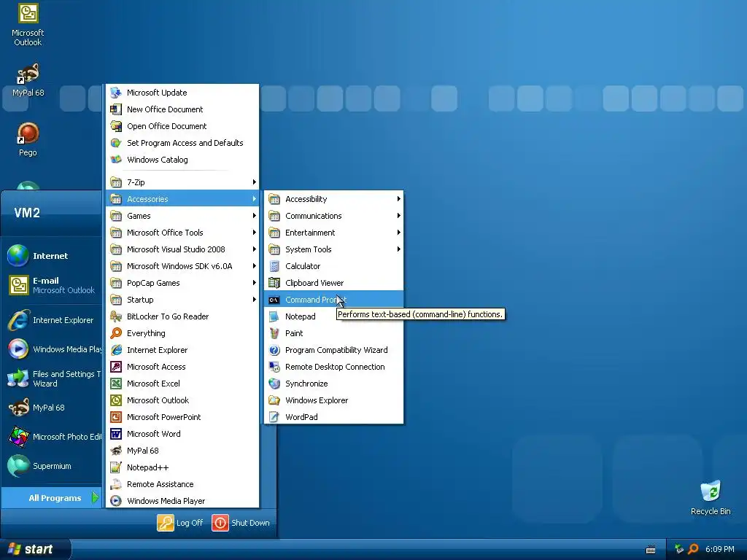
Task: Launch Microsoft Word
Action: point(182,434)
